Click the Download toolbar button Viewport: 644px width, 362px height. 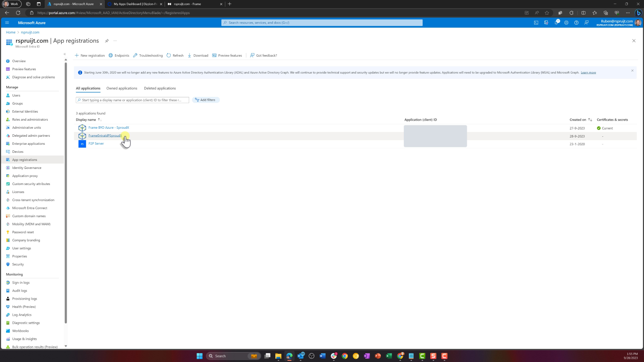tap(198, 56)
